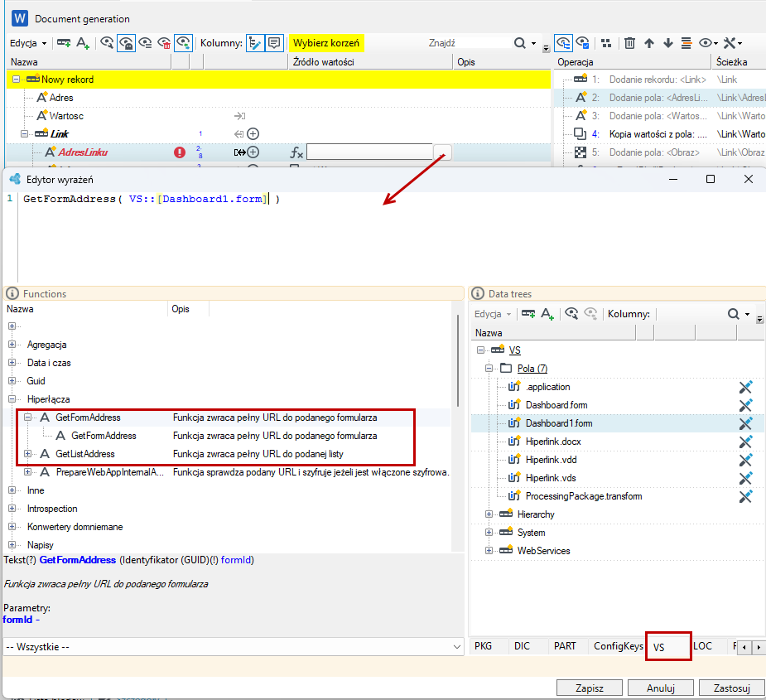Click the add field icon in Data trees toolbar
Viewport: 766px width, 700px height.
pyautogui.click(x=547, y=314)
